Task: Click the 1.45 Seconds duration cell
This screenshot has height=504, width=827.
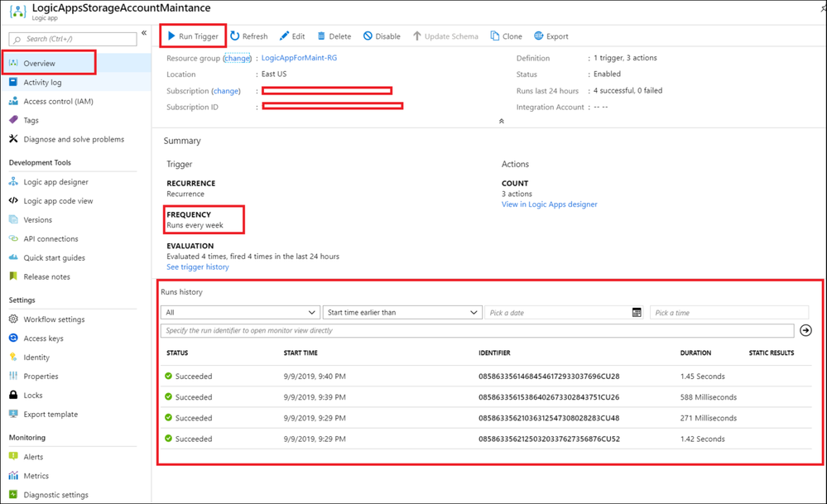Action: click(703, 377)
